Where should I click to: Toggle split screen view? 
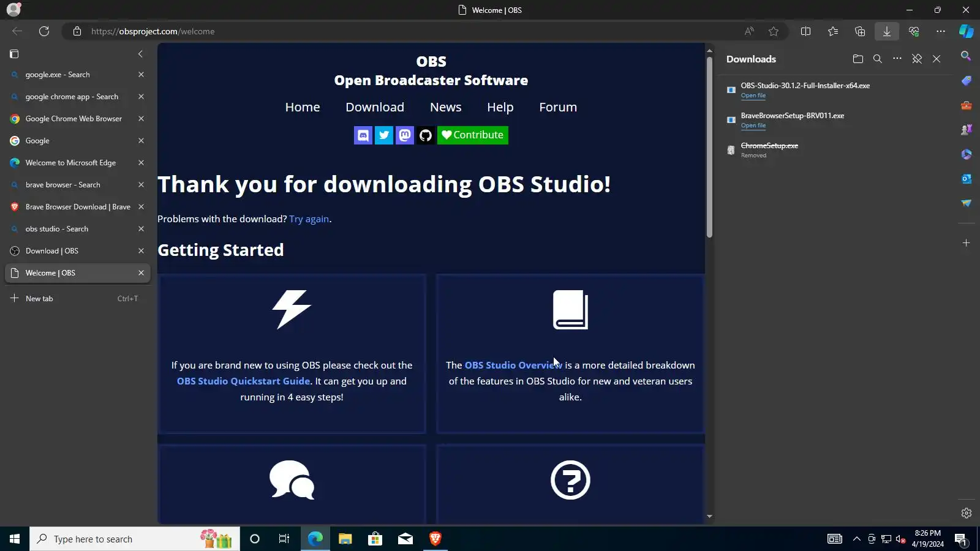click(806, 31)
